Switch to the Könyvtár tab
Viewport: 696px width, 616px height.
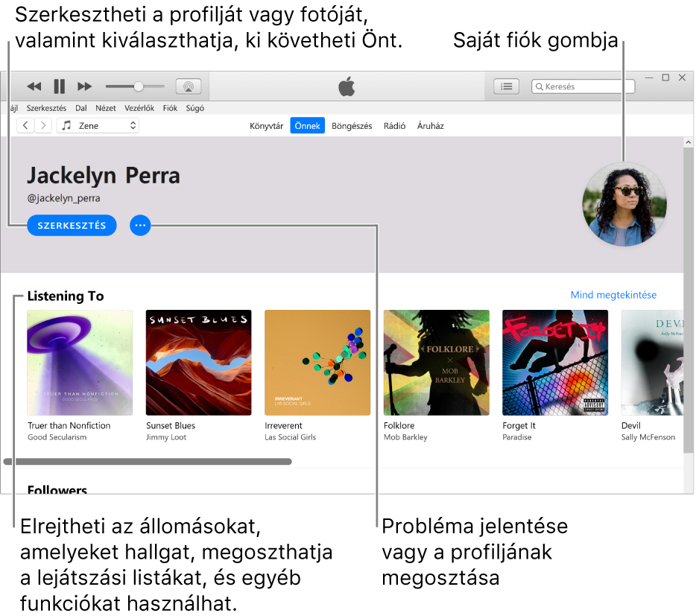266,126
